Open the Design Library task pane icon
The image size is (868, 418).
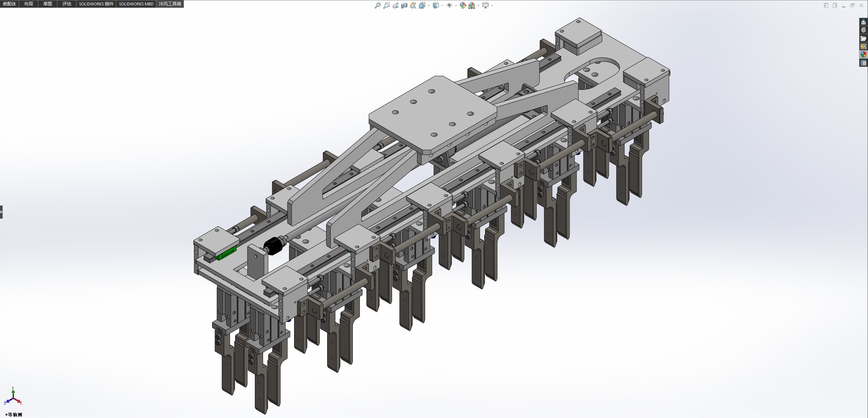[x=864, y=30]
